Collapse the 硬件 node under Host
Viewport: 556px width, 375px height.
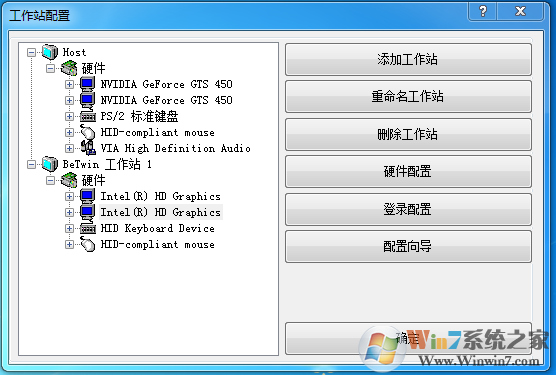50,68
